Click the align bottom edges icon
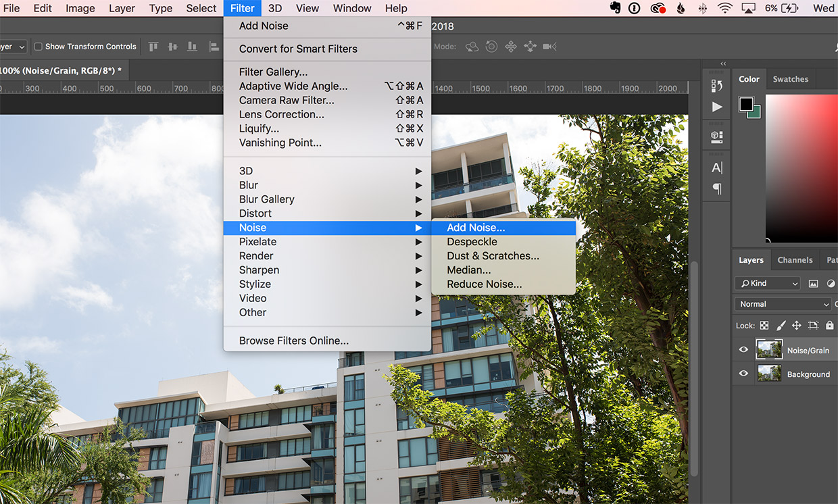Viewport: 838px width, 504px height. (x=193, y=47)
